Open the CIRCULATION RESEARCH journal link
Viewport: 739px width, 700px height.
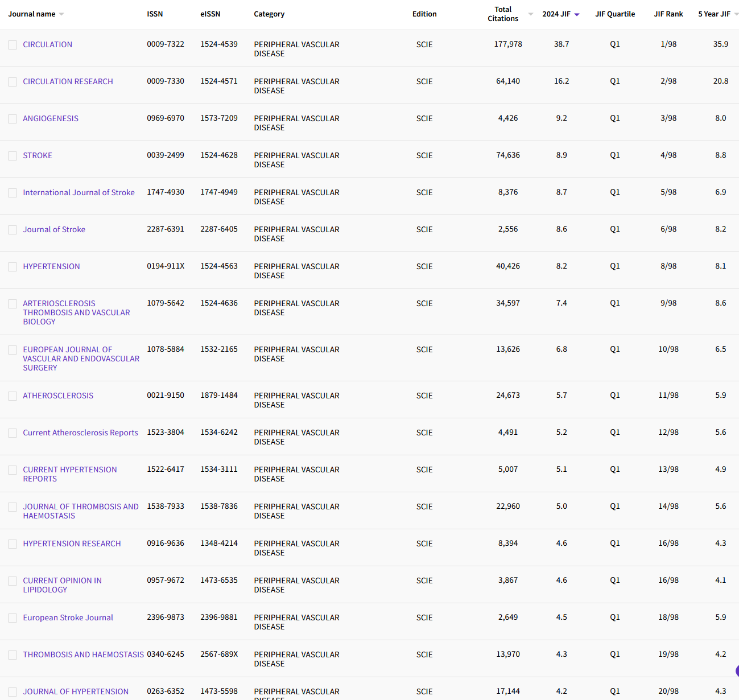68,81
